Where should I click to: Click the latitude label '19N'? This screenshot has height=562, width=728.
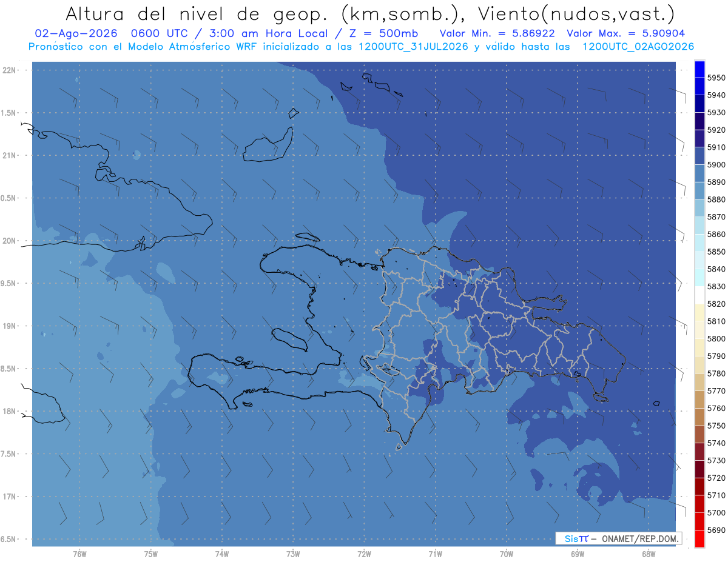coord(10,326)
